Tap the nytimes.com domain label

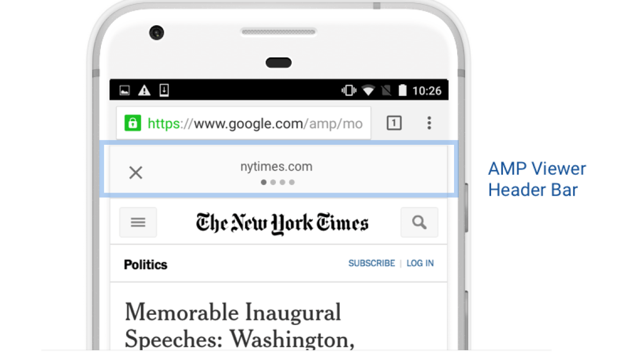pyautogui.click(x=276, y=167)
